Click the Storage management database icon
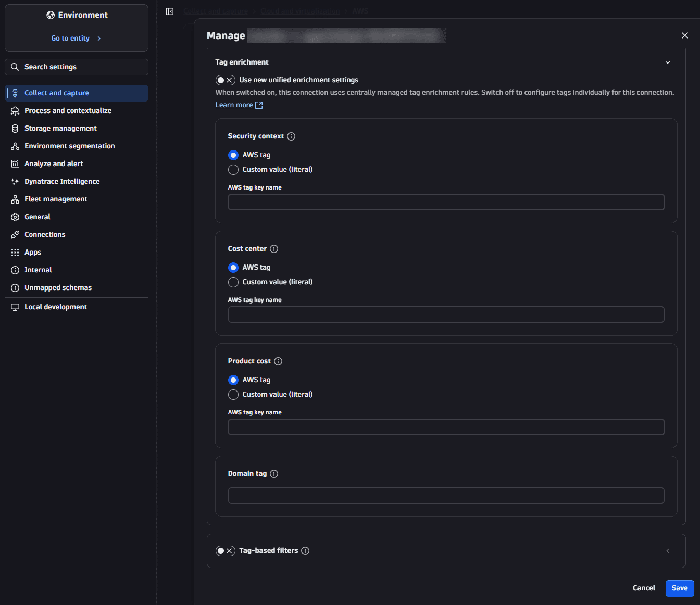This screenshot has height=605, width=700. click(15, 129)
